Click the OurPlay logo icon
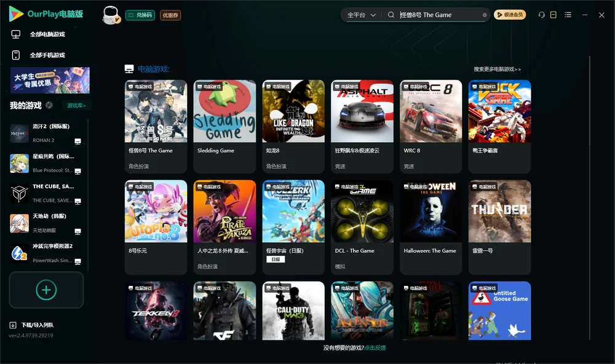 [x=16, y=14]
